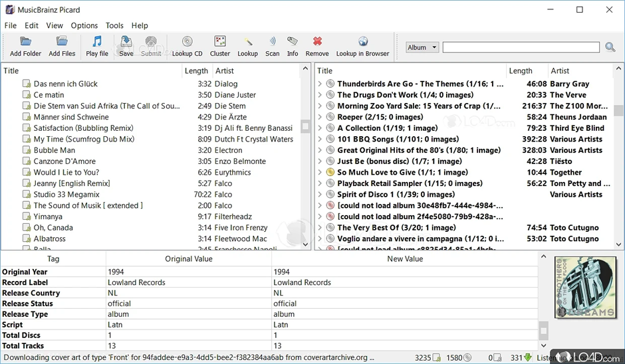Sort left pane by Artist column header
The width and height of the screenshot is (625, 364).
coord(257,70)
